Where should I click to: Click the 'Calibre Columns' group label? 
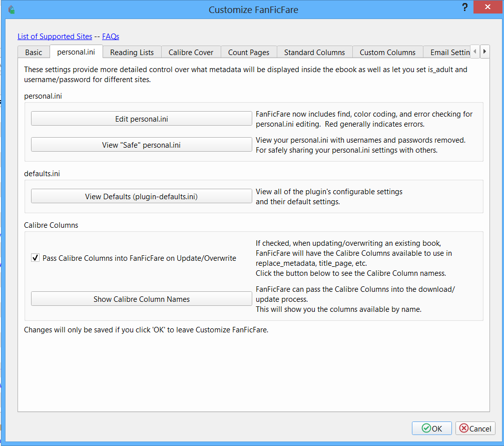pyautogui.click(x=51, y=225)
